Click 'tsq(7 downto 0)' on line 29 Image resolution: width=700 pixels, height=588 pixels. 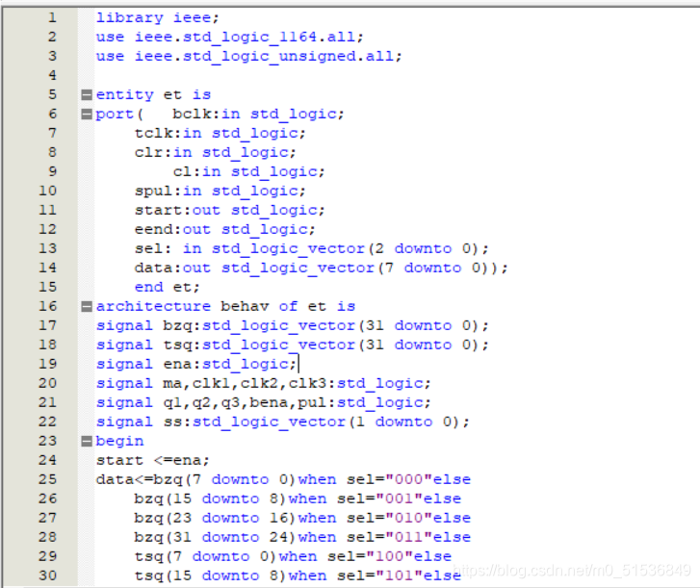pyautogui.click(x=206, y=556)
